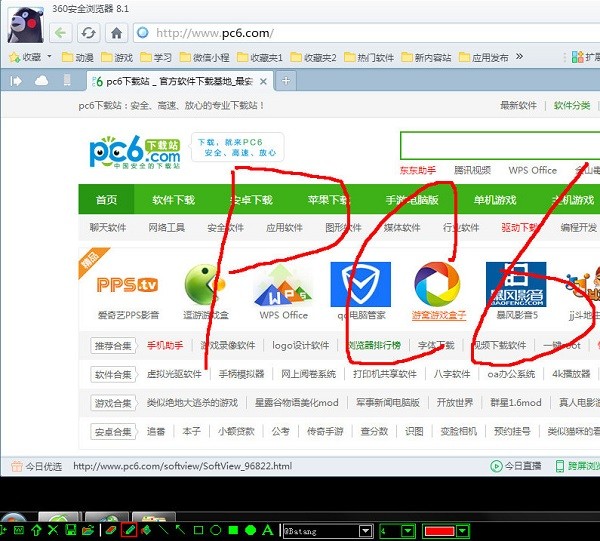The width and height of the screenshot is (600, 541).
Task: Click the address bar with pc6.com URL
Action: [367, 33]
